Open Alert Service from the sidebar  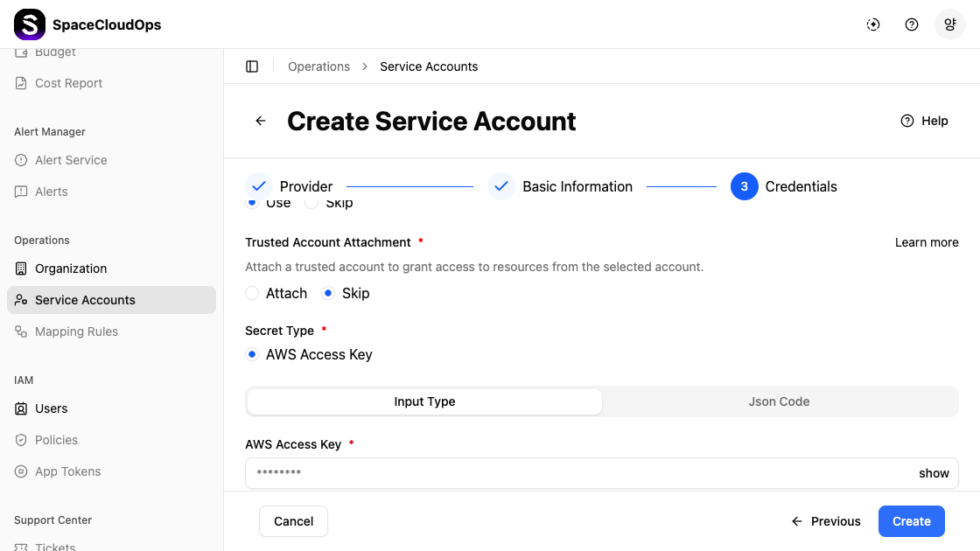[71, 160]
